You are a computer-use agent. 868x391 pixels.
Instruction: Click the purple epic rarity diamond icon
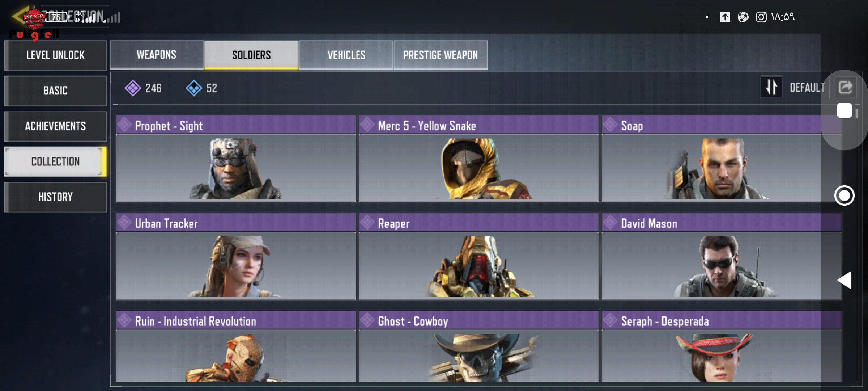click(x=133, y=88)
